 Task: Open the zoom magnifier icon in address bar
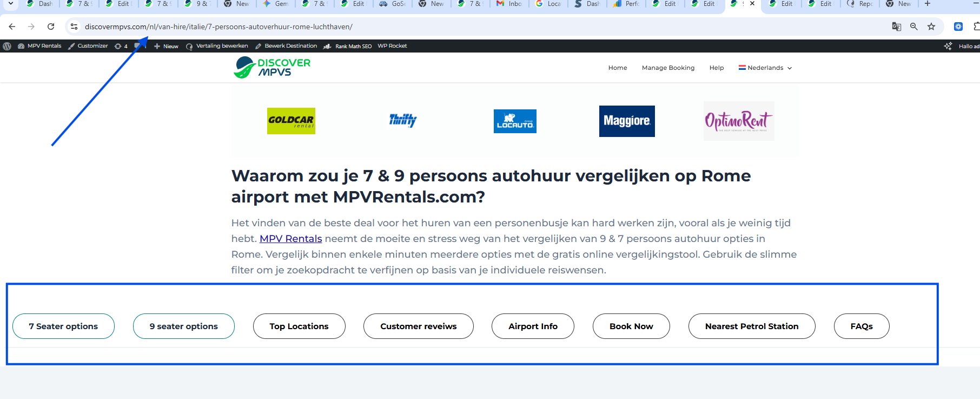914,27
